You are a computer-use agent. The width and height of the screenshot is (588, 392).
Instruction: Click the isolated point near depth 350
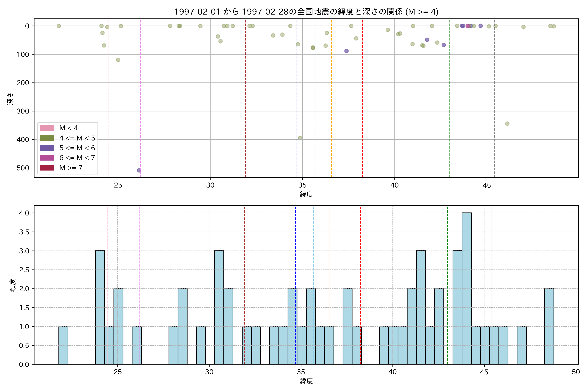tap(507, 123)
